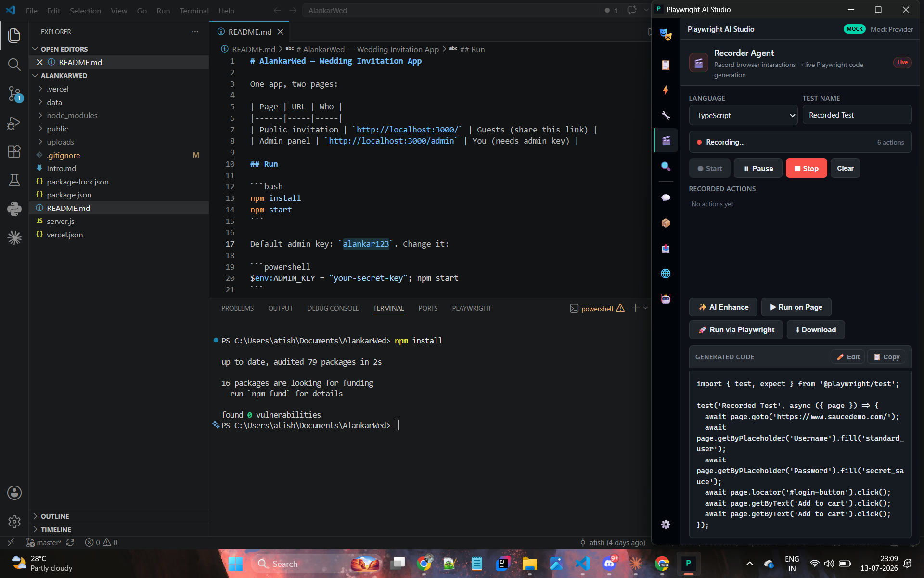Click the AI Enhance button
The width and height of the screenshot is (924, 578).
tap(723, 307)
